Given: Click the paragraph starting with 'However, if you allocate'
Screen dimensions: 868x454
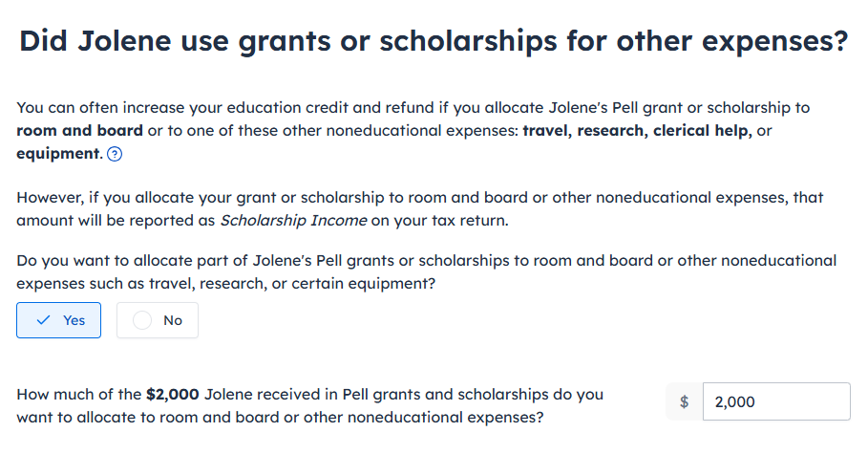Looking at the screenshot, I should (420, 209).
